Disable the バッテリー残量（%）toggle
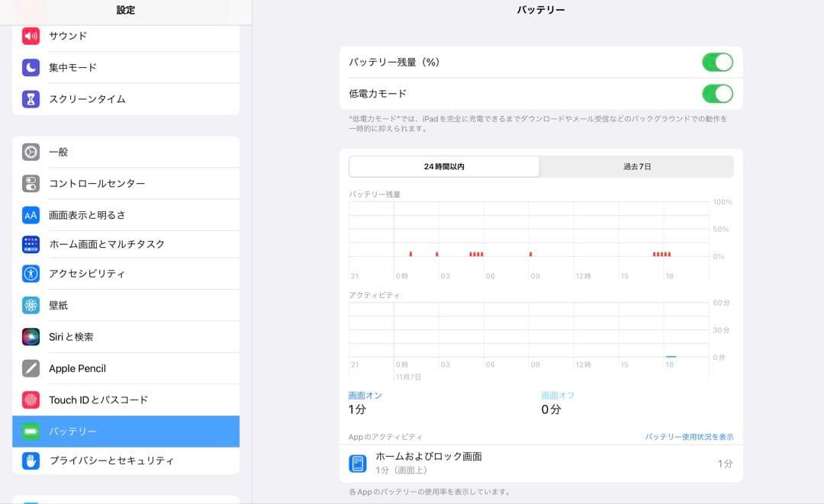This screenshot has width=824, height=504. 717,62
